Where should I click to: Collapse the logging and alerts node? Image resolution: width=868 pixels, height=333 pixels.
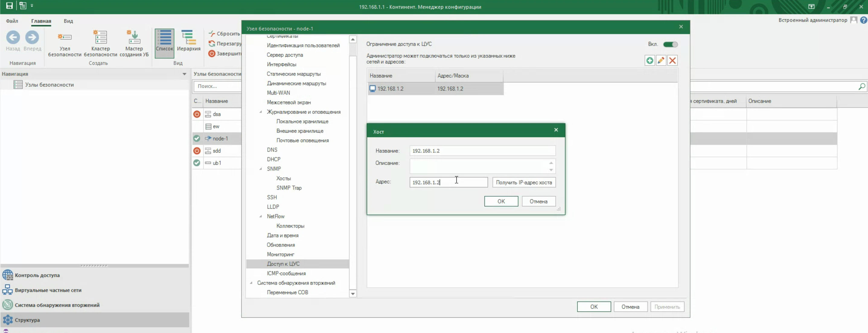click(x=260, y=112)
